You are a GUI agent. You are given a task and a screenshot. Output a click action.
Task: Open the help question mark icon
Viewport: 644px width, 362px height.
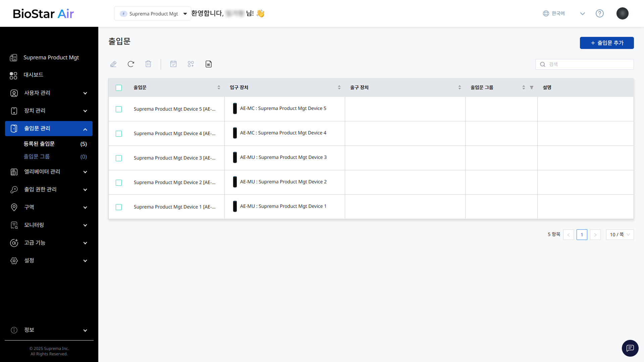(599, 13)
